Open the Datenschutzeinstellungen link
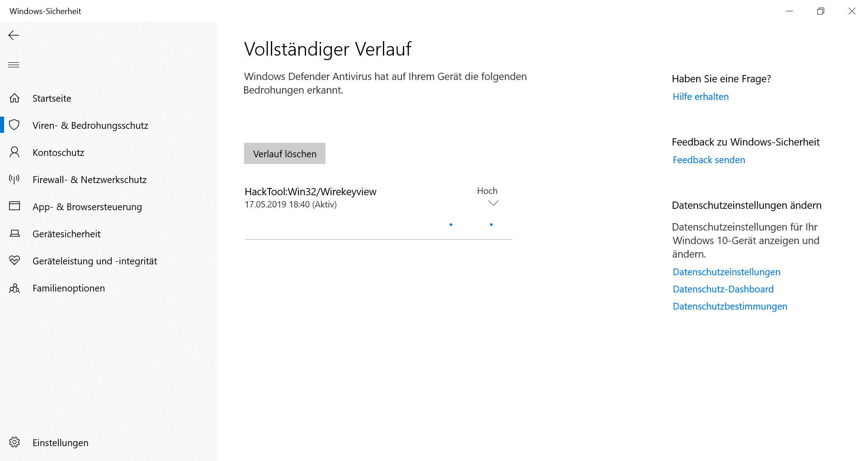The width and height of the screenshot is (868, 461). [x=726, y=272]
